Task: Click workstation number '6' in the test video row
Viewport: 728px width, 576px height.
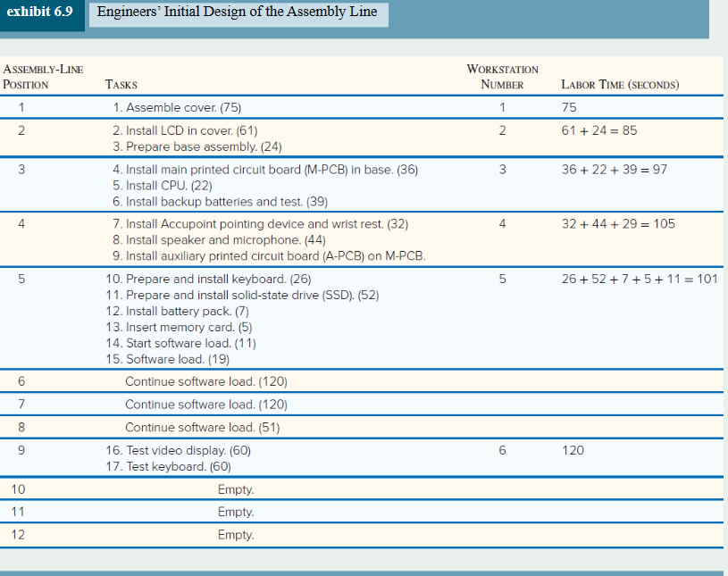Action: tap(502, 450)
